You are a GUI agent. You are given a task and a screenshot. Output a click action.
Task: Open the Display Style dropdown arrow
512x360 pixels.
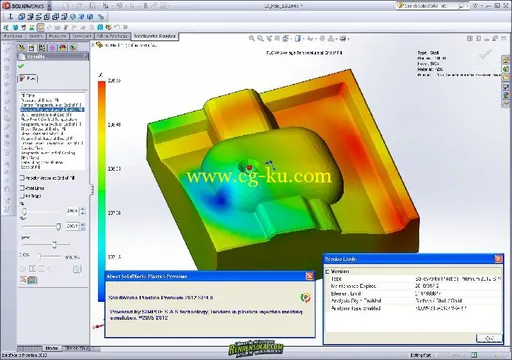303,39
